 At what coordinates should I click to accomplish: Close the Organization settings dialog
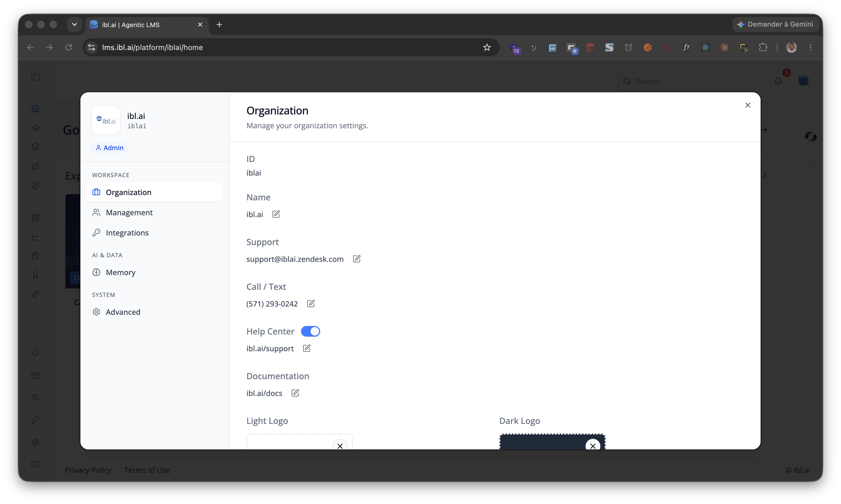coord(748,105)
